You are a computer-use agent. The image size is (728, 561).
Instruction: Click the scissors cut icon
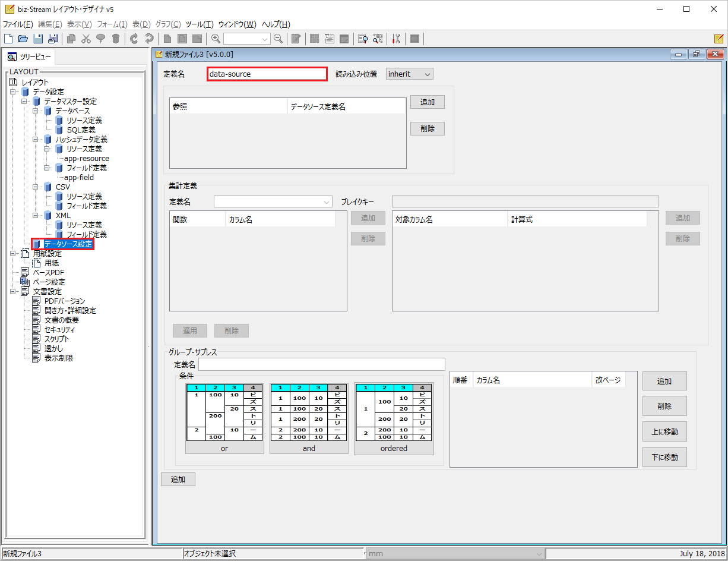point(86,39)
